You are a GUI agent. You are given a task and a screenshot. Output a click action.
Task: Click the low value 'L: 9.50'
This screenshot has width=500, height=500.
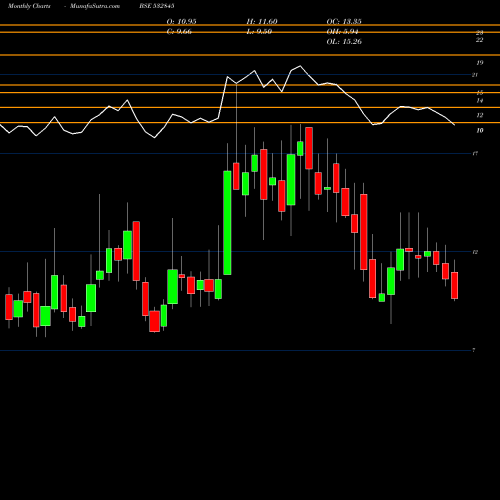259,32
